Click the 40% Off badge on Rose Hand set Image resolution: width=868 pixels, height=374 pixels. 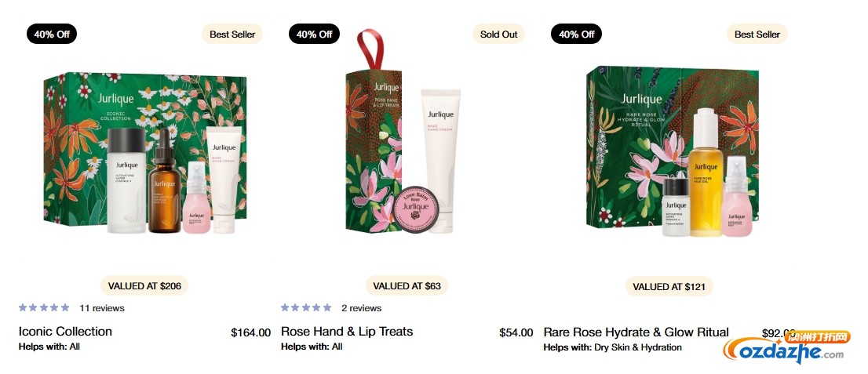click(314, 34)
